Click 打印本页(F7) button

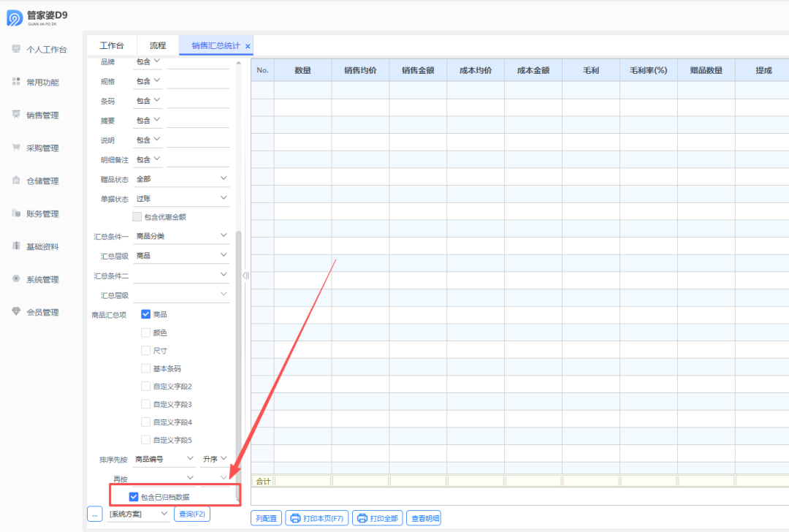317,518
